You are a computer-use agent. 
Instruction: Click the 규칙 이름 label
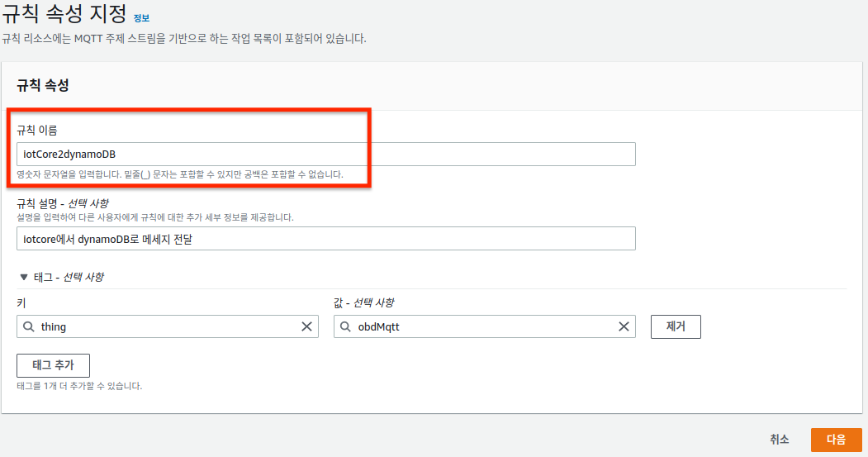coord(37,131)
